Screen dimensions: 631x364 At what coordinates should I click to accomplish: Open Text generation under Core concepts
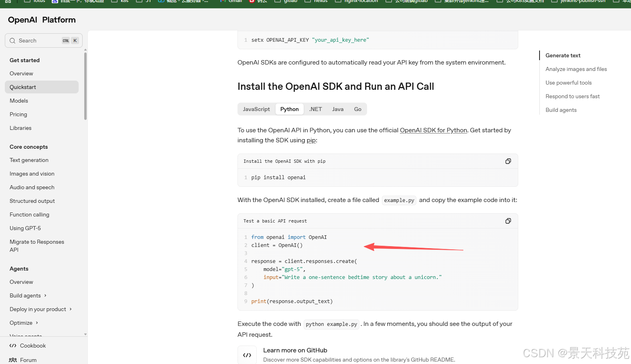(42, 160)
